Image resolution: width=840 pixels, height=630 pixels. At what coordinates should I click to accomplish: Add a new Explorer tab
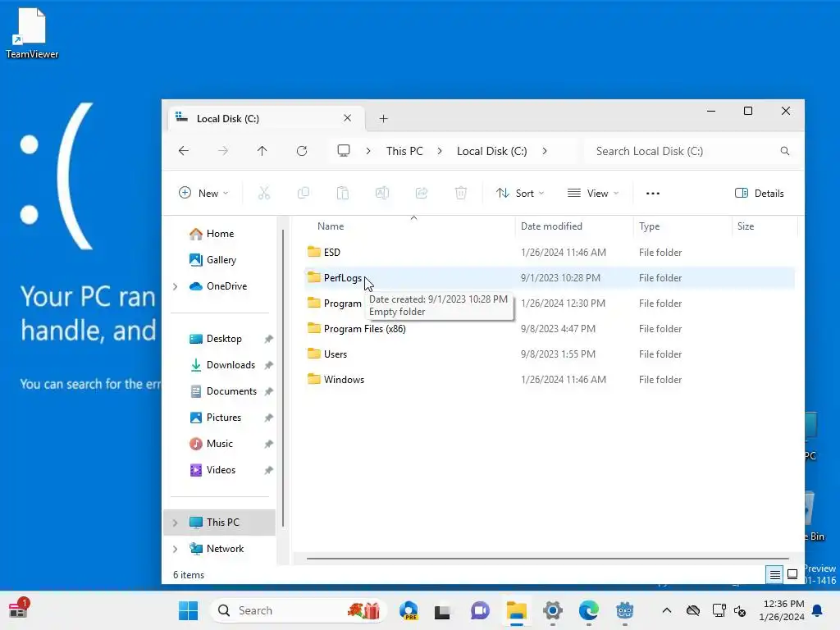[384, 118]
